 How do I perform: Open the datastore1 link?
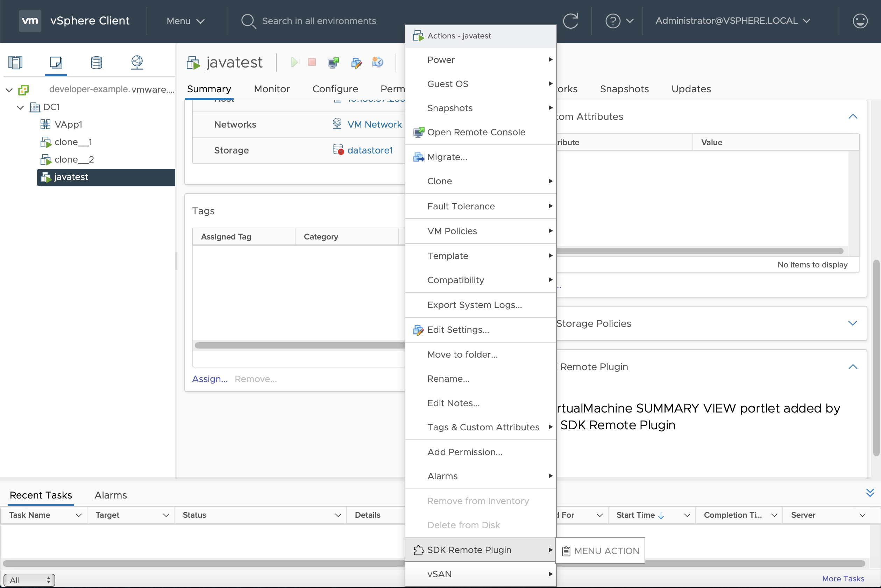[x=370, y=150]
